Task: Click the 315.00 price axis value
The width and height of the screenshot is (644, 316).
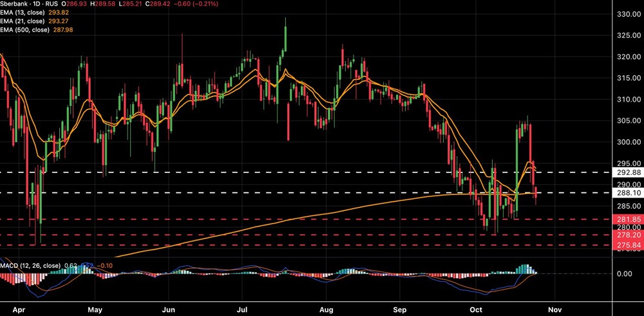Action: (x=629, y=78)
